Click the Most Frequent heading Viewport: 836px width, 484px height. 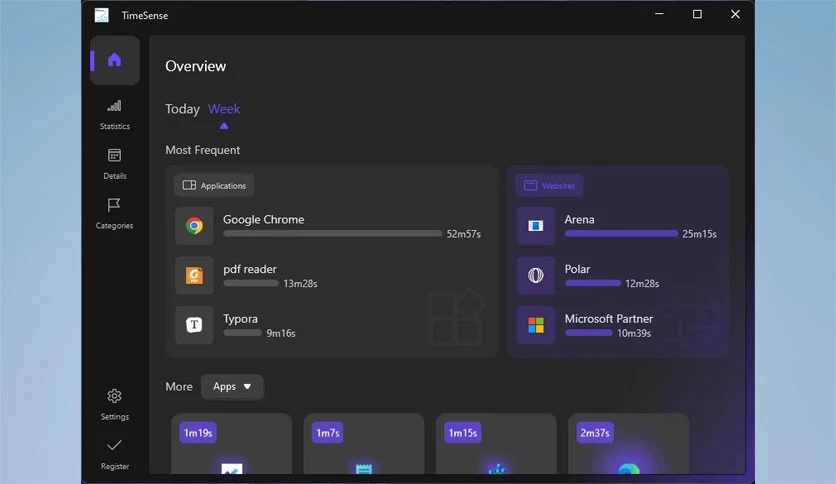[203, 150]
